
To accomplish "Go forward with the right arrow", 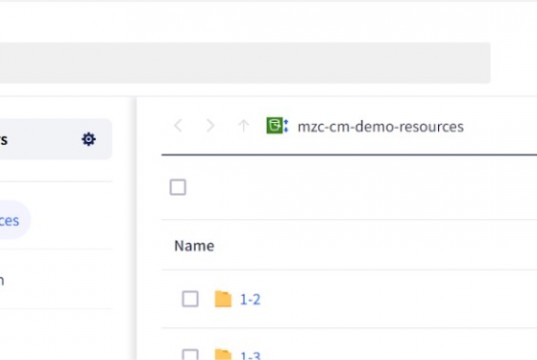I will (210, 126).
